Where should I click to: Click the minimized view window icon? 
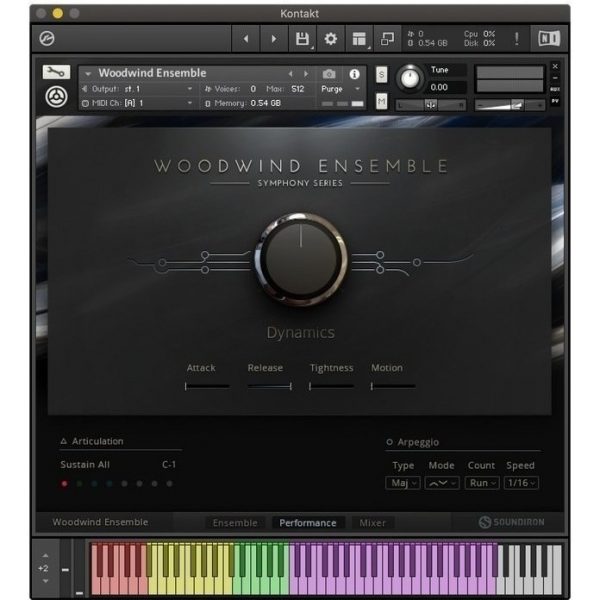click(387, 39)
